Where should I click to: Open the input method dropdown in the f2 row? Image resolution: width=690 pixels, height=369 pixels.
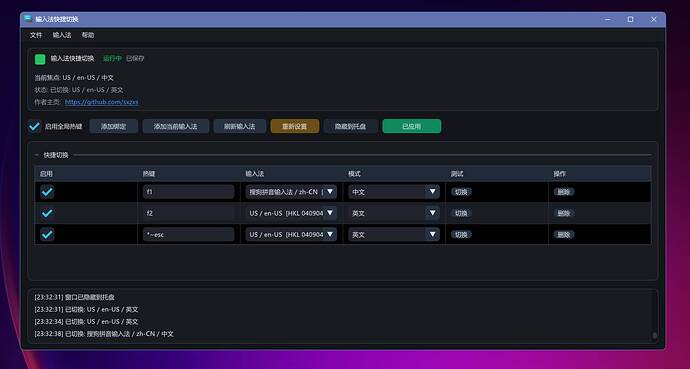coord(291,213)
